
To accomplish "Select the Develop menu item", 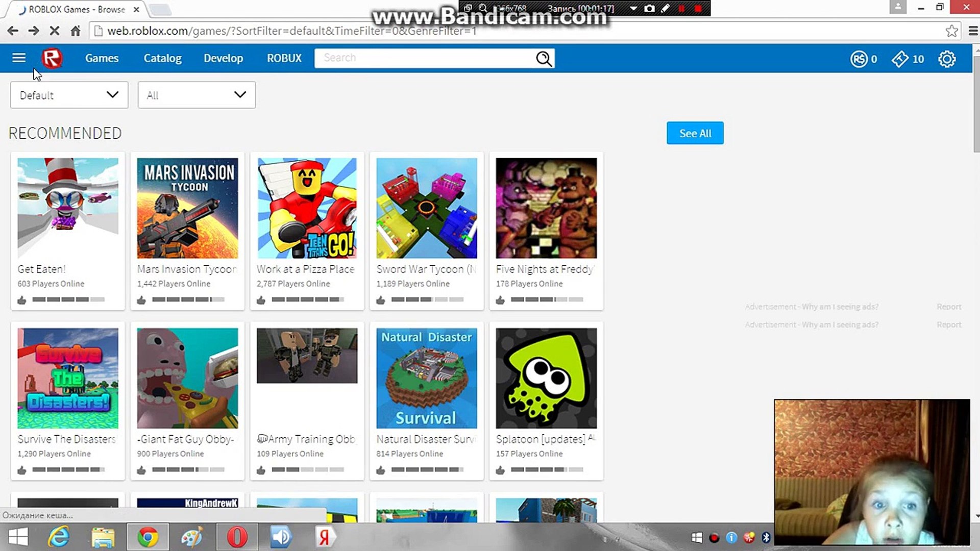I will (223, 58).
